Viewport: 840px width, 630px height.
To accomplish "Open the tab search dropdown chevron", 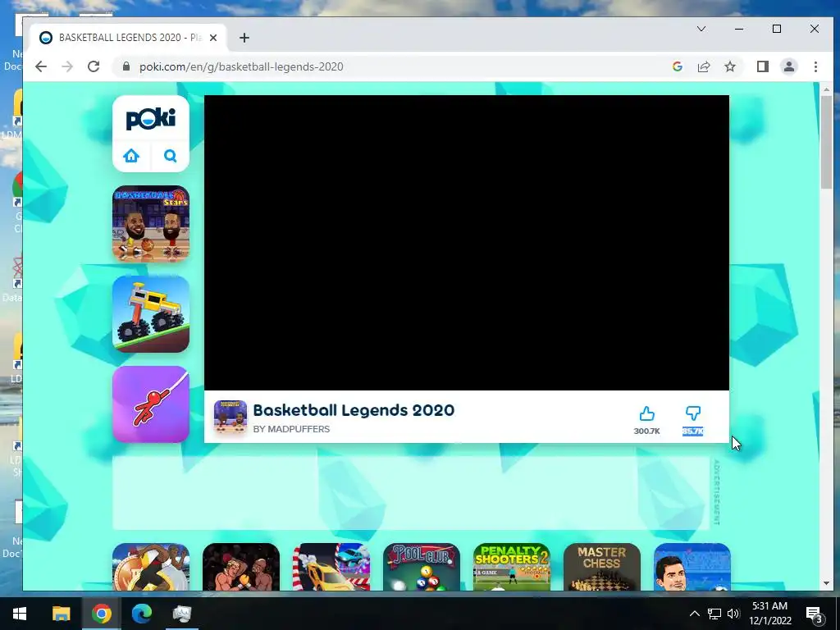I will pyautogui.click(x=701, y=29).
